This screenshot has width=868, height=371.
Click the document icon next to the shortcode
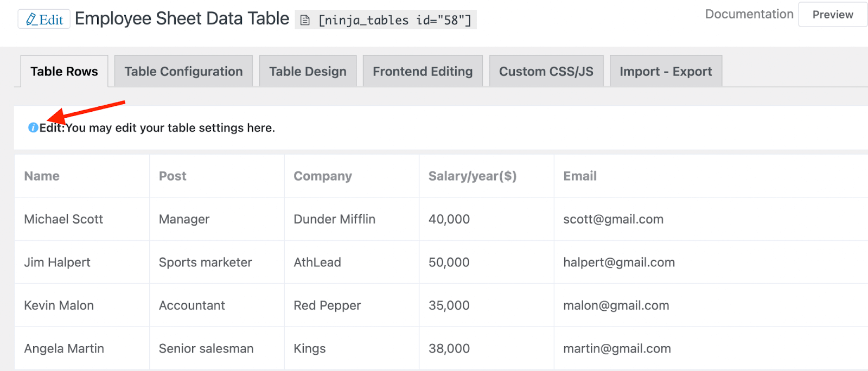click(x=305, y=20)
